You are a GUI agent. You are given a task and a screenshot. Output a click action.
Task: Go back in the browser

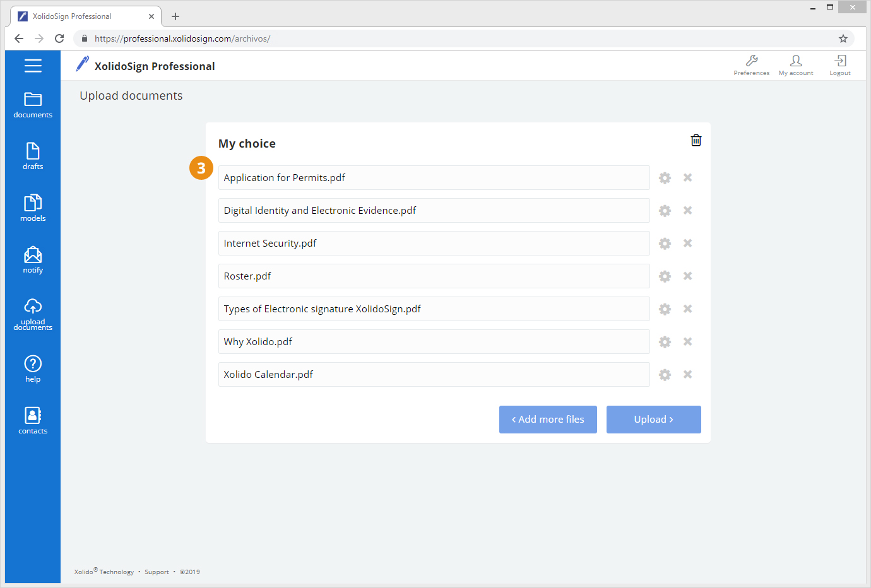(x=19, y=38)
